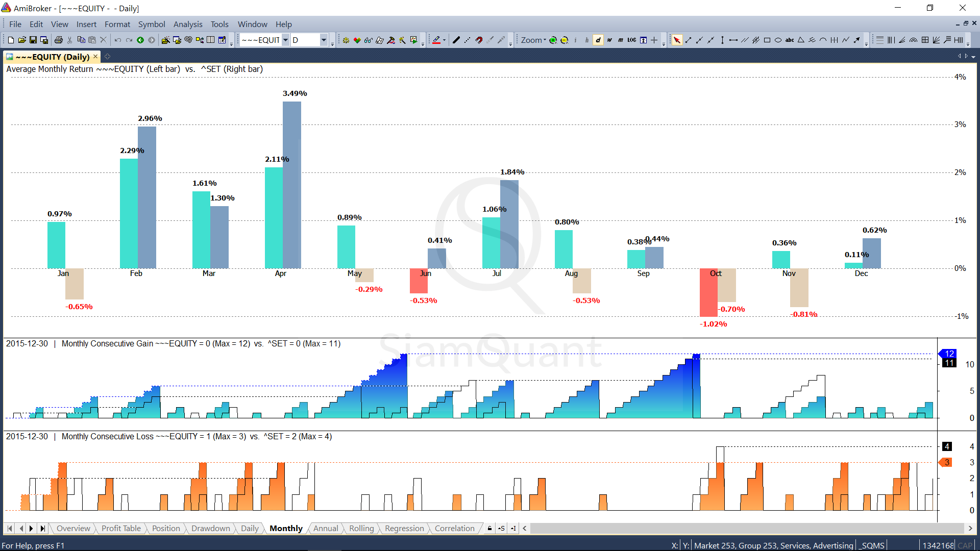Select the triangle drawing tool
980x551 pixels.
[801, 40]
